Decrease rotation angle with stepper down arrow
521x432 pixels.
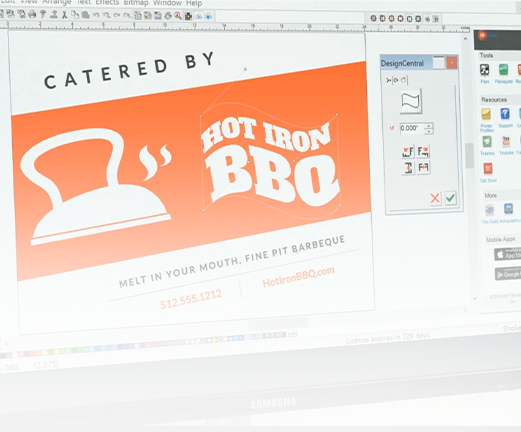pos(429,131)
